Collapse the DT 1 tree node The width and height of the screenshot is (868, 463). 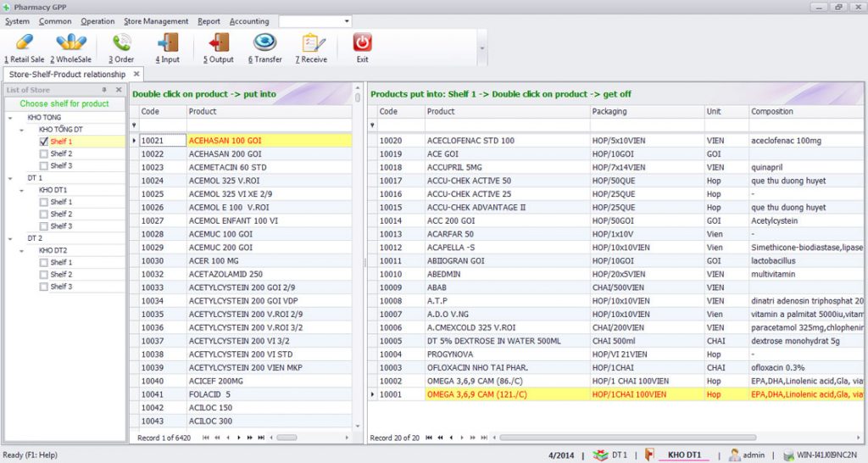pos(10,178)
